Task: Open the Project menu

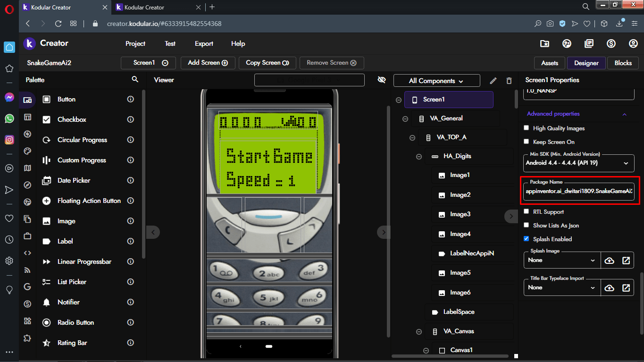Action: (135, 43)
